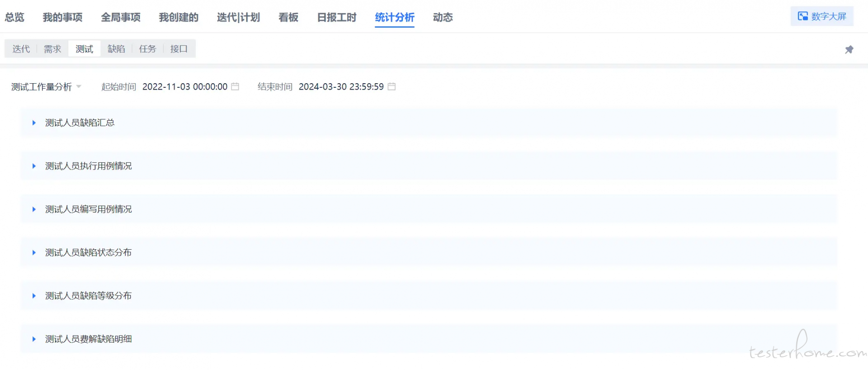Select 统计分析 tab
The width and height of the screenshot is (868, 370).
(x=395, y=17)
